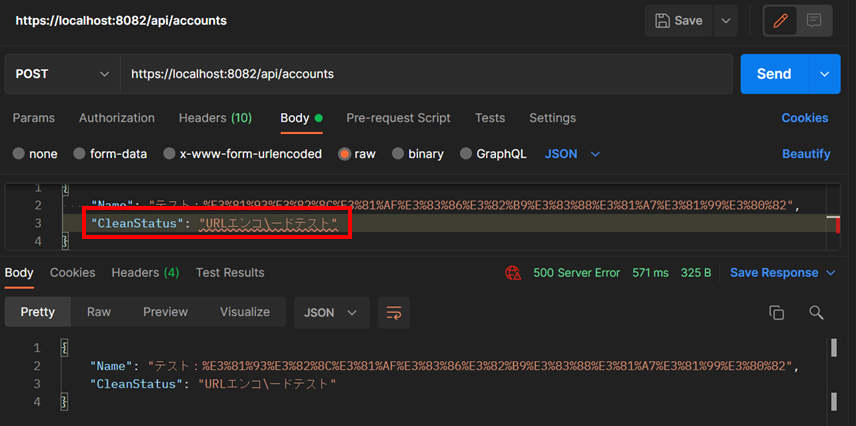The height and width of the screenshot is (426, 856).
Task: Open the comments icon panel
Action: coord(814,20)
